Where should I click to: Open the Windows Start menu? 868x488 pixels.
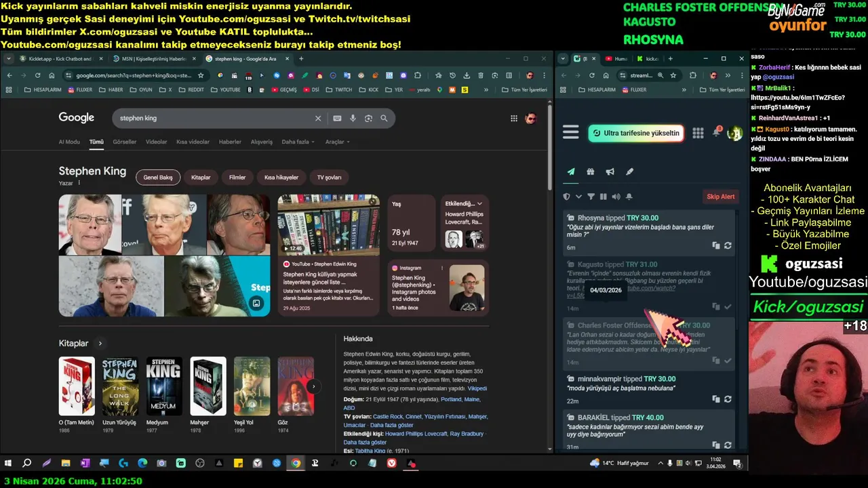point(8,463)
